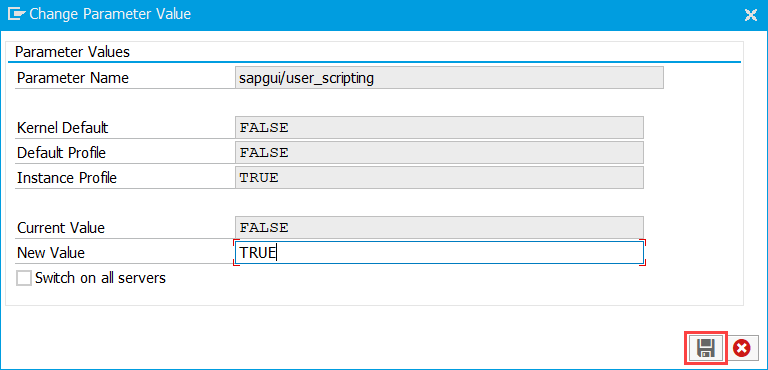
Task: Click the Default Profile label
Action: [x=61, y=153]
